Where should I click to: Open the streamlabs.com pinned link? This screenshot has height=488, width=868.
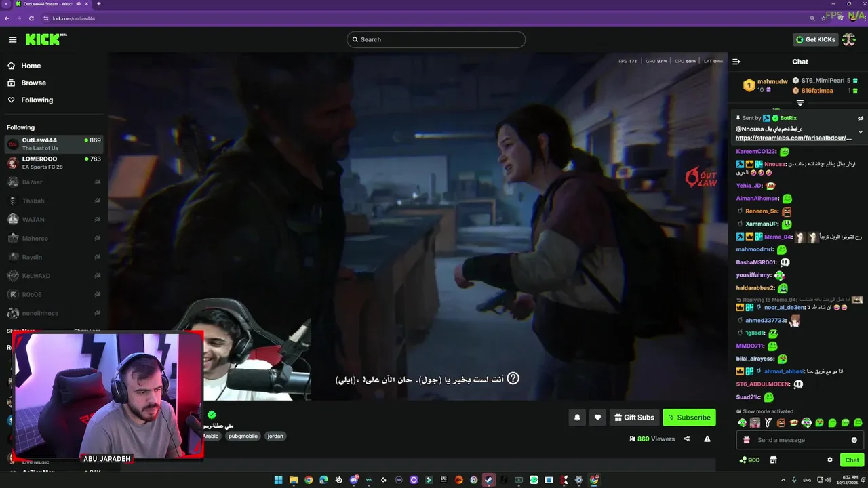coord(793,138)
